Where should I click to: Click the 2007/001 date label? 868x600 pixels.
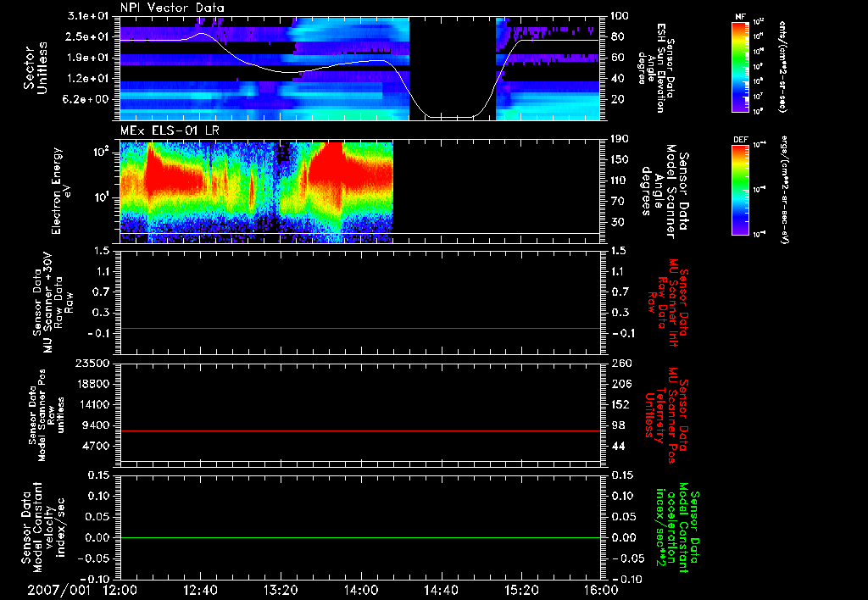pos(58,591)
